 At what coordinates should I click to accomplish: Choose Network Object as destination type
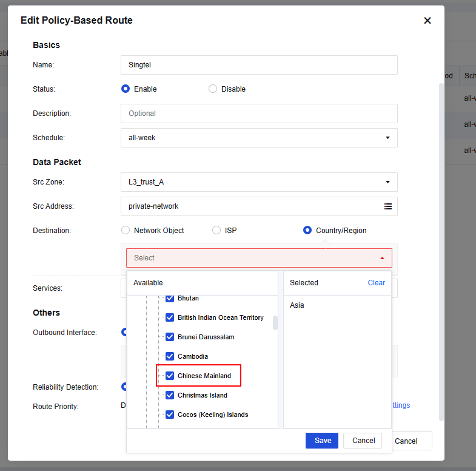coord(126,231)
